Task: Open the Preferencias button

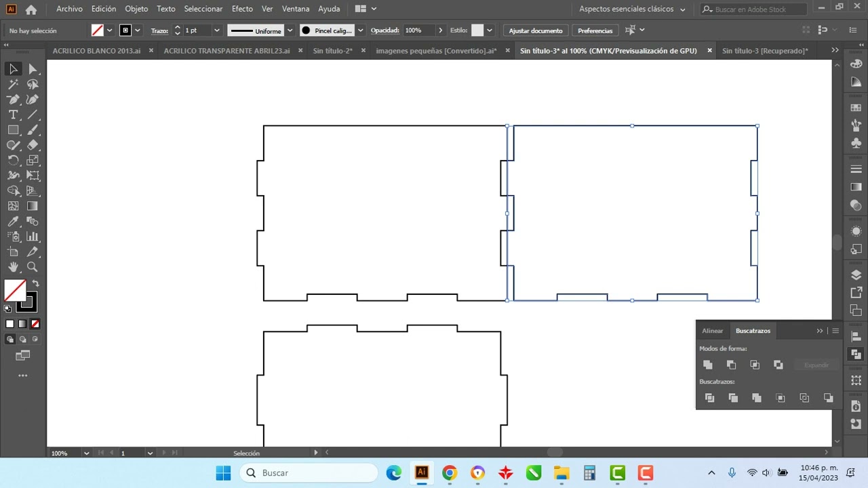Action: (x=595, y=30)
